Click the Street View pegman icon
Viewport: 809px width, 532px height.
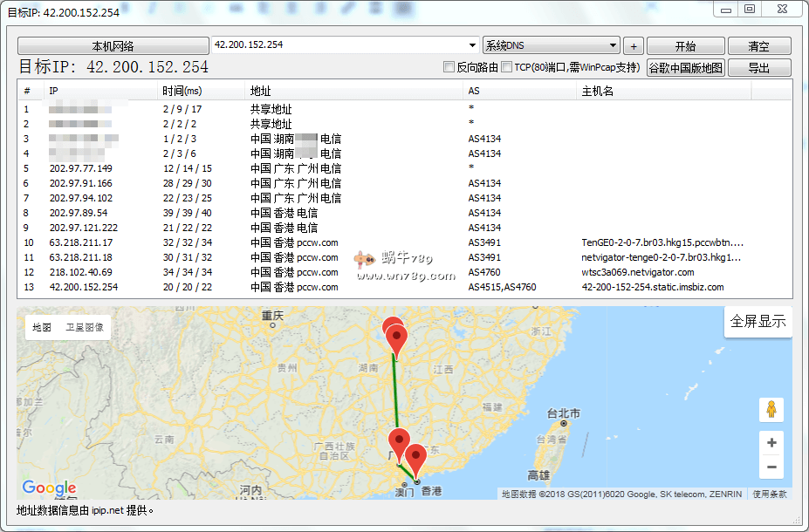point(771,409)
